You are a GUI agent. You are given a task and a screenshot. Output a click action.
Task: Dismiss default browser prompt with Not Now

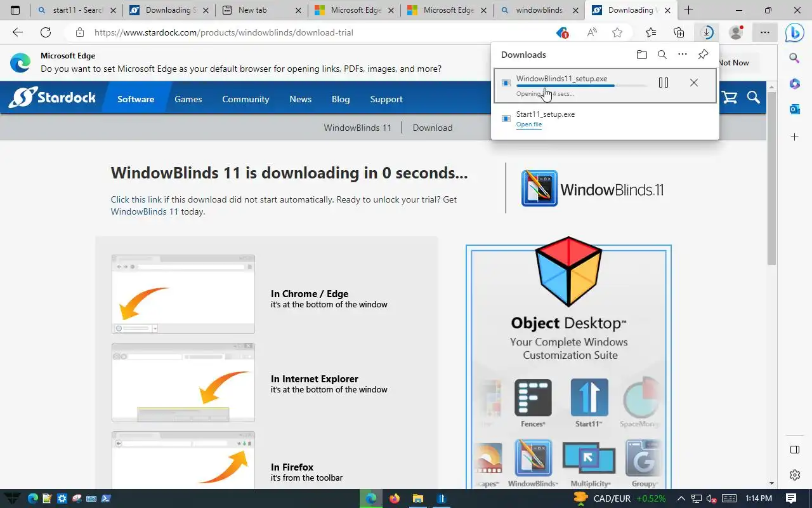[733, 63]
